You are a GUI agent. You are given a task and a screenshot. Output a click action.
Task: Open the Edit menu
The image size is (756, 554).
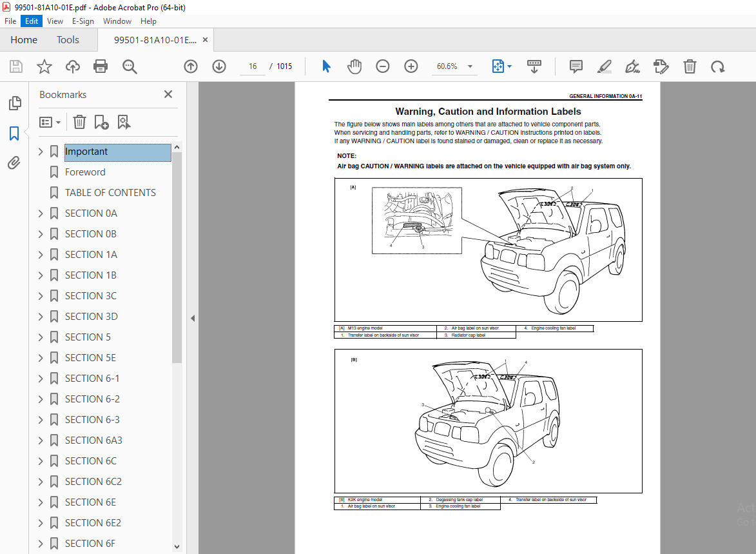32,21
